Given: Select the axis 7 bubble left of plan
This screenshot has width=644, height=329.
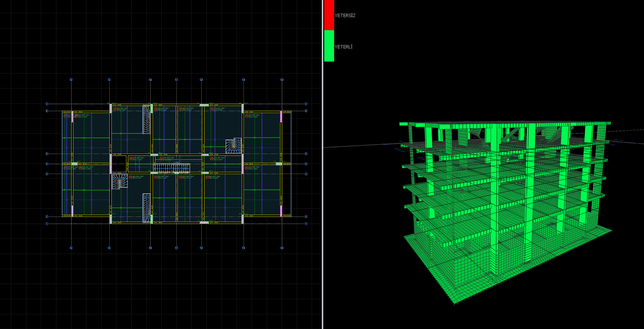Looking at the screenshot, I should (47, 104).
